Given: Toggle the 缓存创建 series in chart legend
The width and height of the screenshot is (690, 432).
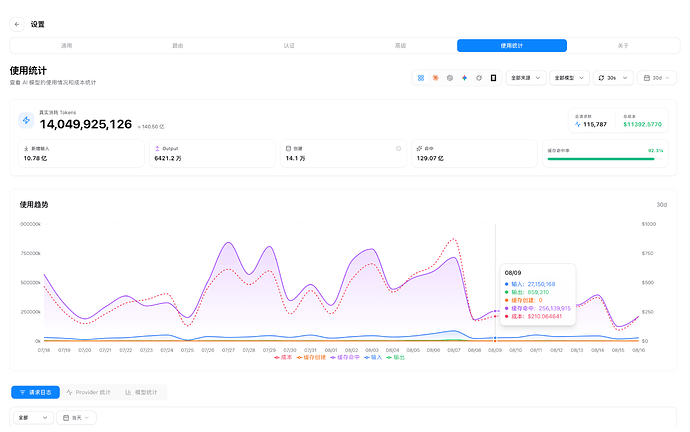Looking at the screenshot, I should [311, 357].
